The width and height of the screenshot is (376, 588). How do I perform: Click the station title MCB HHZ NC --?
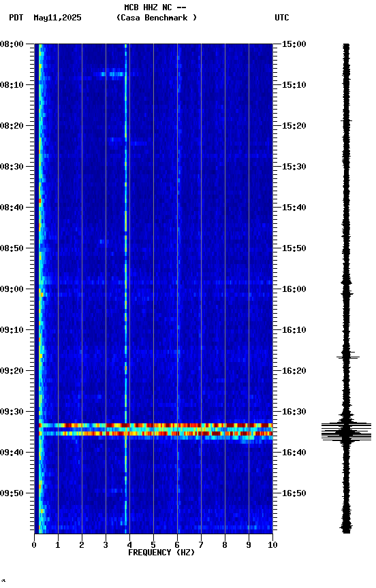click(155, 7)
